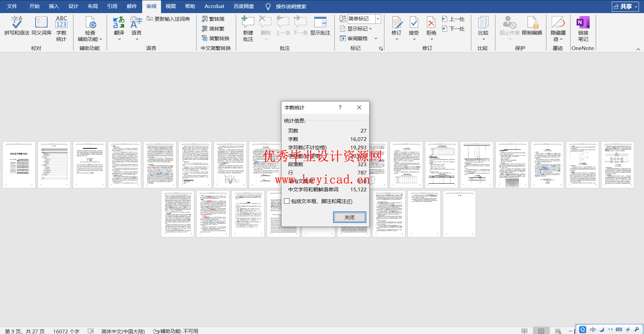Open Spelling and Grammar check
The height and width of the screenshot is (334, 644).
point(17,26)
